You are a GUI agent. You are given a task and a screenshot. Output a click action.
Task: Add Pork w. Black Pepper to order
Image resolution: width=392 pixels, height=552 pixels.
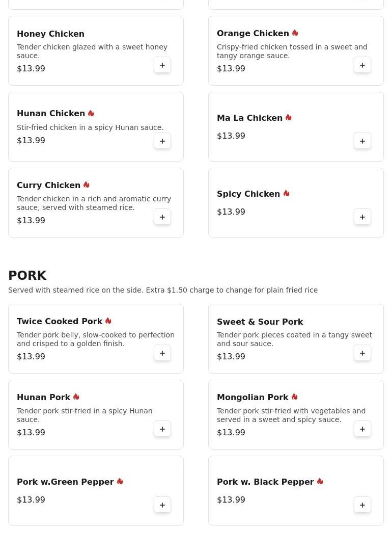[362, 505]
